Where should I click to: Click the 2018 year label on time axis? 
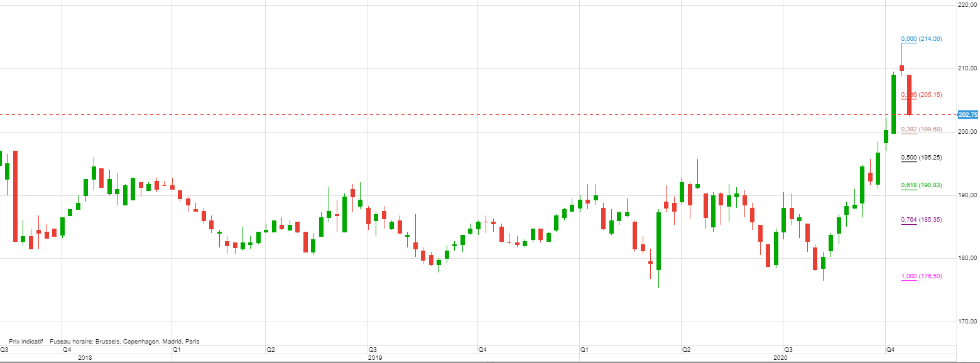pyautogui.click(x=84, y=358)
